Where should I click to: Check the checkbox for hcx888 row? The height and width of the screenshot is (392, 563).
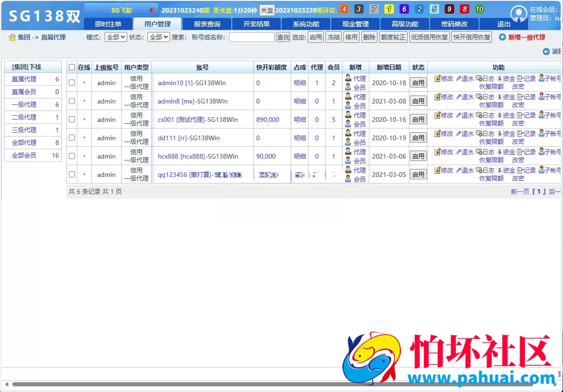(72, 156)
